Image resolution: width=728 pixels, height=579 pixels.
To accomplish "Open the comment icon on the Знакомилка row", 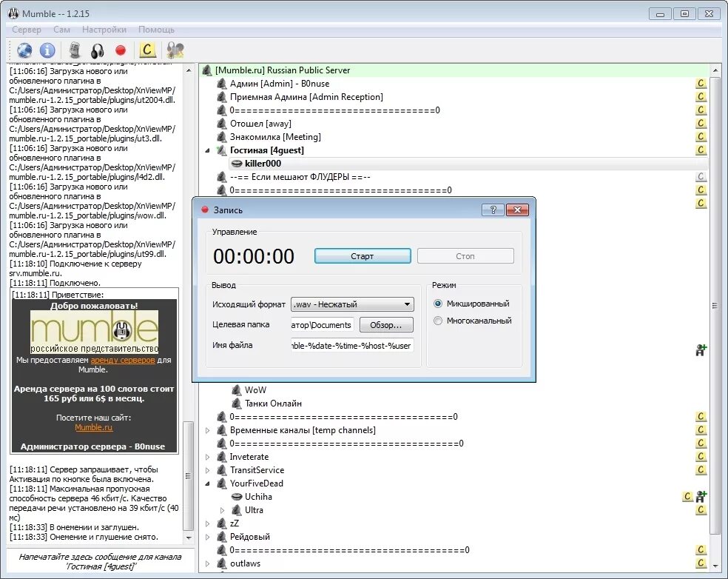I will pyautogui.click(x=701, y=137).
